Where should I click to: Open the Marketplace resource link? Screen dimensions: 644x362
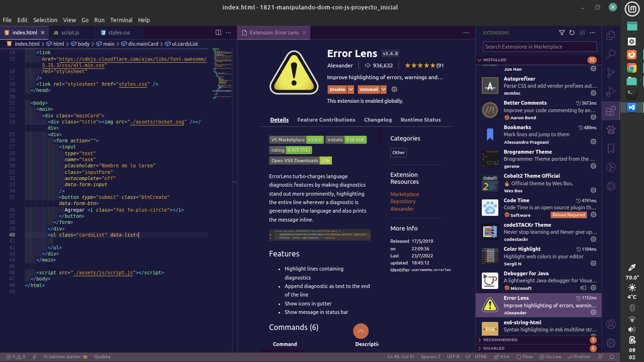(x=405, y=194)
